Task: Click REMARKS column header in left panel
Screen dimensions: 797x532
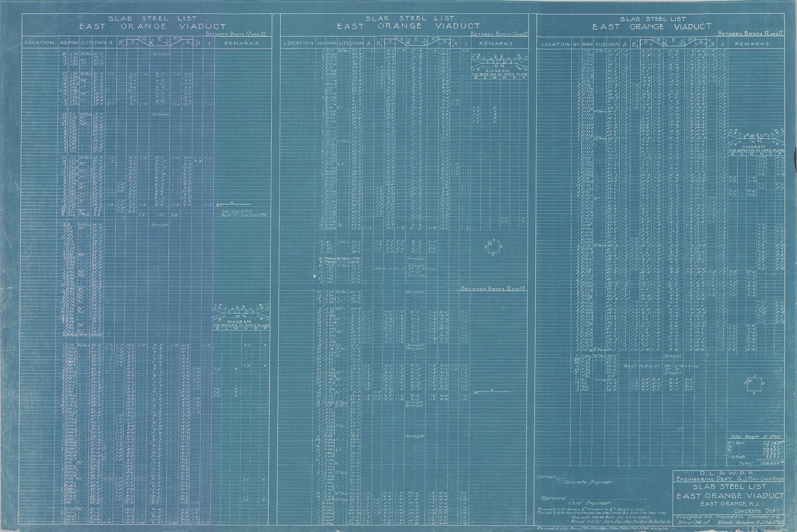Action: click(242, 43)
